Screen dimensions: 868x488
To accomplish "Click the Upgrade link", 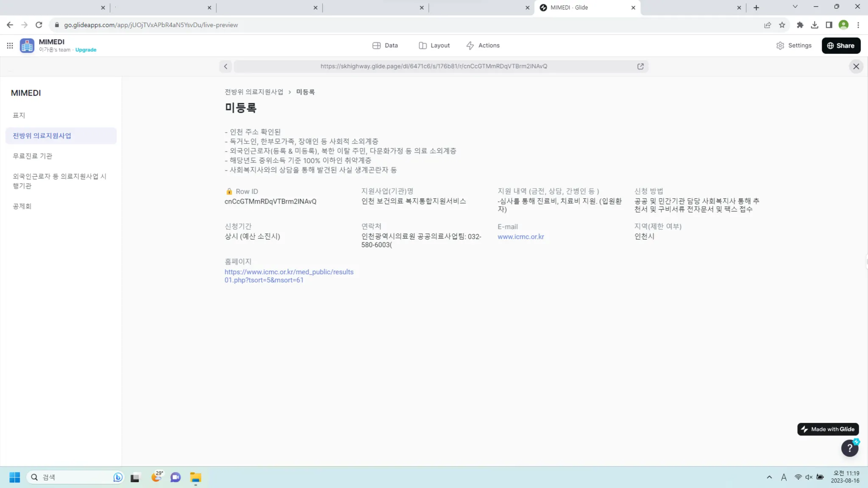I will pos(86,50).
